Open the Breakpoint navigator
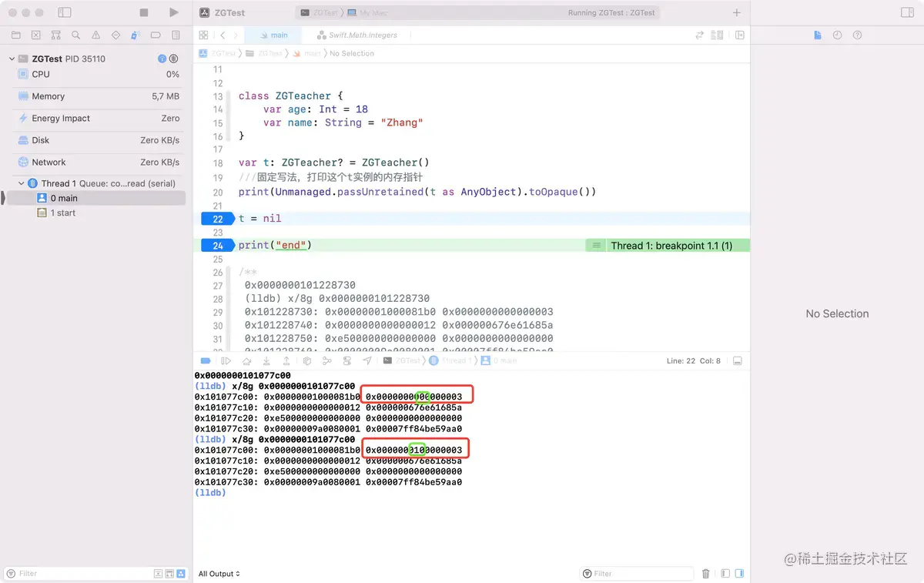 tap(156, 35)
